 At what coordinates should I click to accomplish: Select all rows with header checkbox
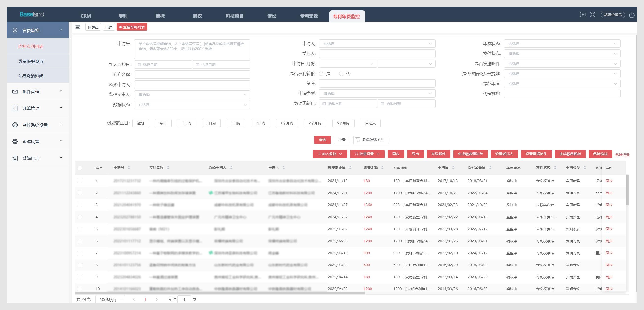80,168
